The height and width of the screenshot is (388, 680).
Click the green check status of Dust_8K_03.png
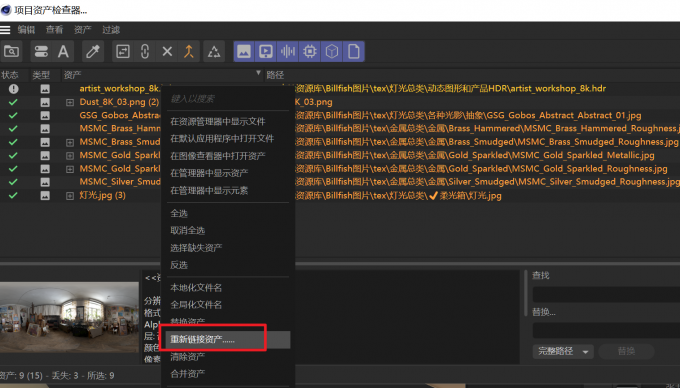click(13, 102)
